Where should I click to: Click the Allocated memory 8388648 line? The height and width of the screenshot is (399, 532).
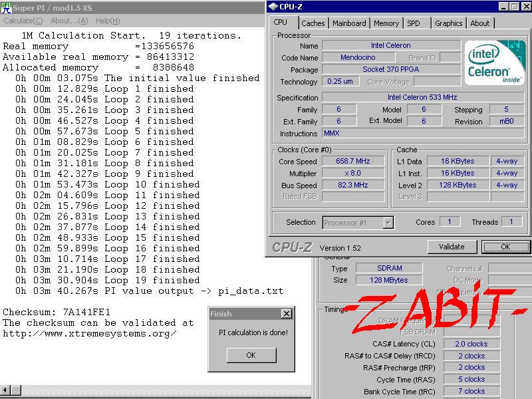pyautogui.click(x=98, y=68)
